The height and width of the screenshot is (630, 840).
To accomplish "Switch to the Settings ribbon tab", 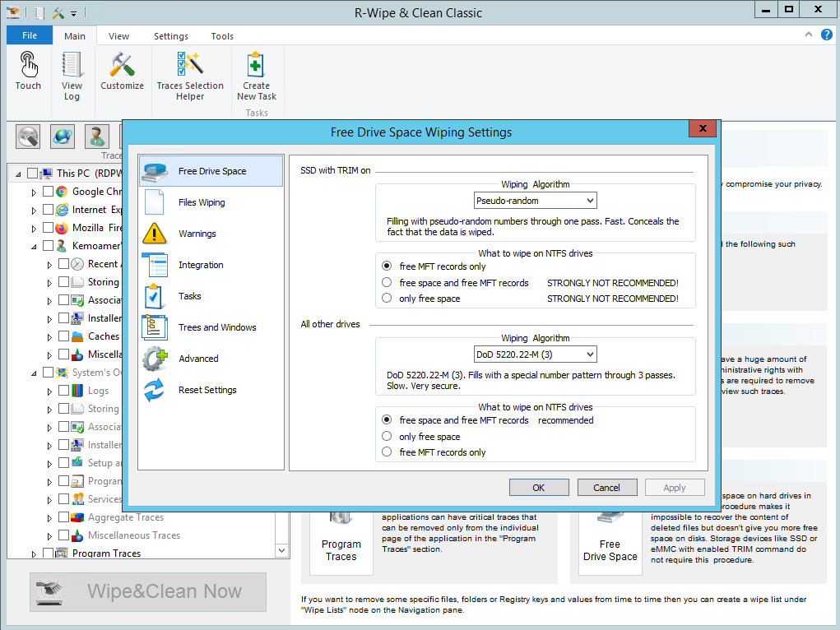I will (171, 36).
